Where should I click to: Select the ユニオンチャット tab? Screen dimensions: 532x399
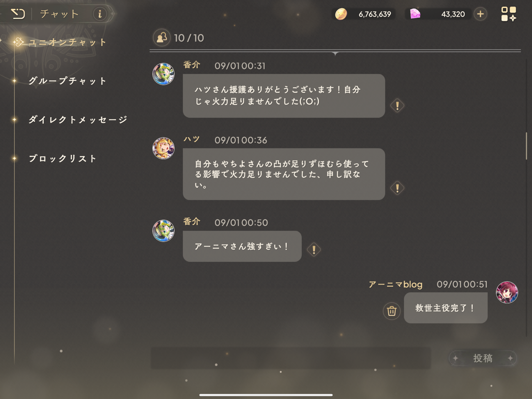[x=67, y=42]
